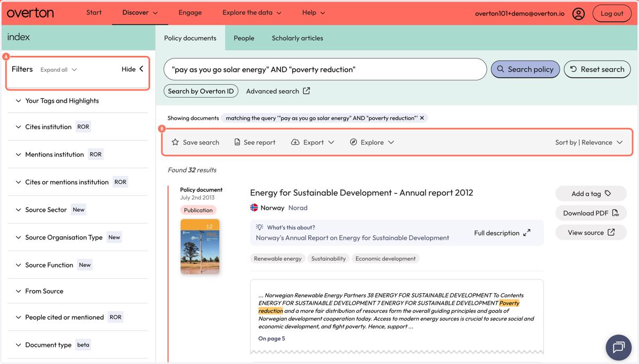
Task: Click the cloud download icon beside Export
Action: (x=295, y=142)
